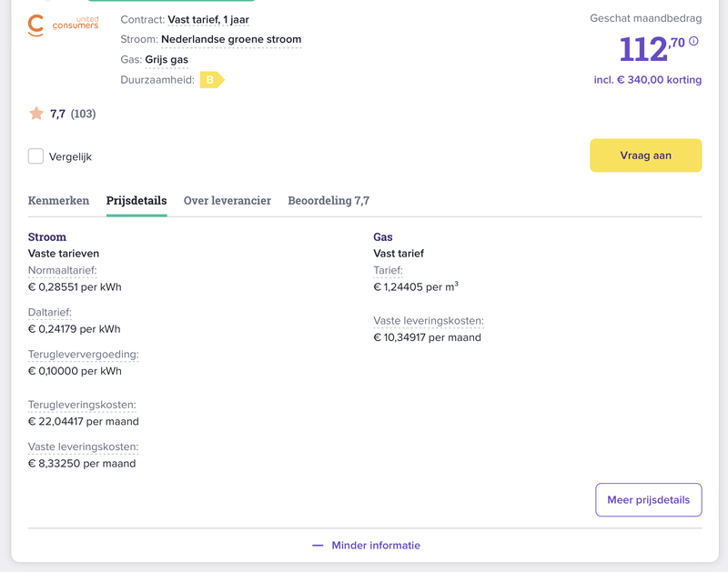The height and width of the screenshot is (572, 728).
Task: Click the Nederlandse groene stroom text
Action: click(231, 40)
